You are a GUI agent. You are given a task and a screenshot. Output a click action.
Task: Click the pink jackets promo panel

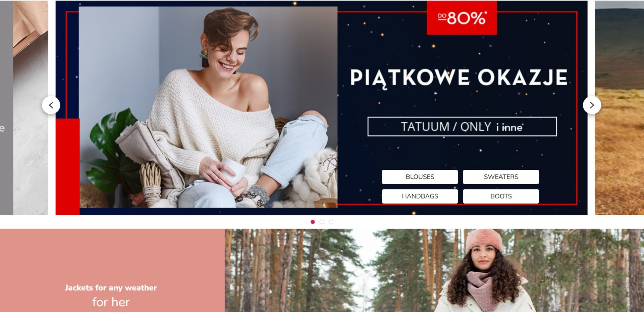112,270
